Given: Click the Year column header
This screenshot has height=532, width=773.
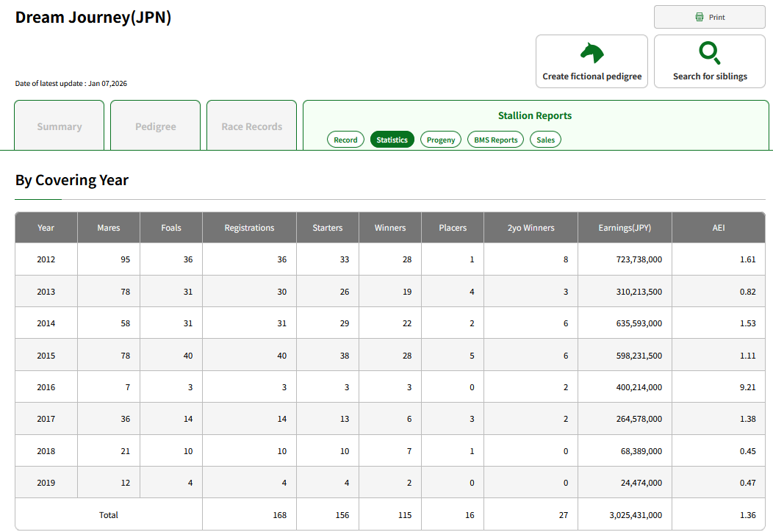Looking at the screenshot, I should 46,228.
